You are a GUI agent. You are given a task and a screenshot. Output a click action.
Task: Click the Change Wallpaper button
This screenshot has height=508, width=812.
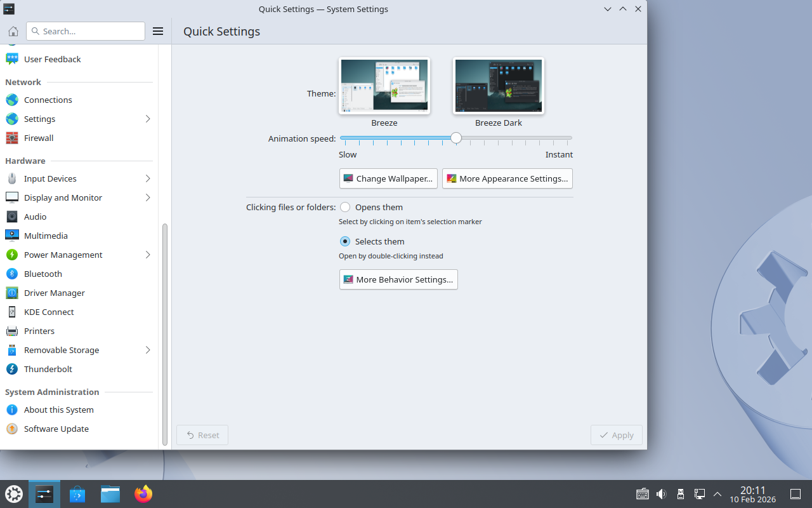click(388, 178)
